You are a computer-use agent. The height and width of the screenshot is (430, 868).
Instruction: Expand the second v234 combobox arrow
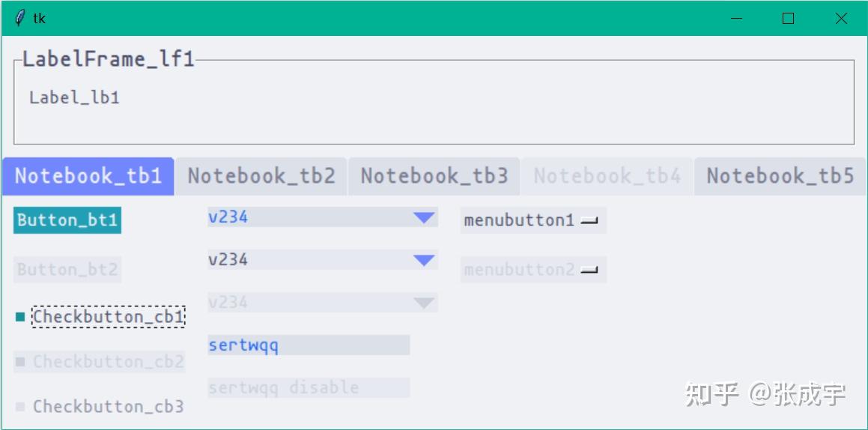point(424,260)
